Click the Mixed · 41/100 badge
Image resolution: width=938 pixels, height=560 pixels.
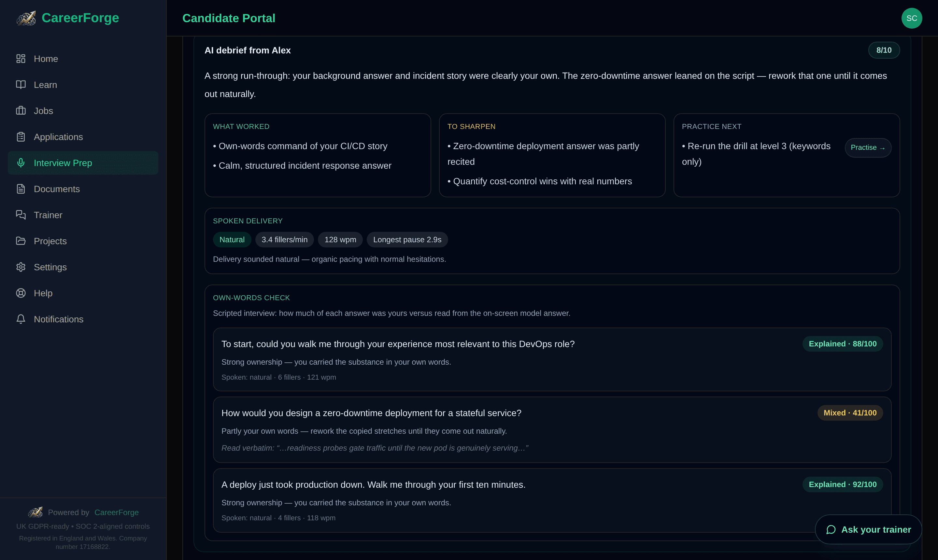[x=850, y=413]
